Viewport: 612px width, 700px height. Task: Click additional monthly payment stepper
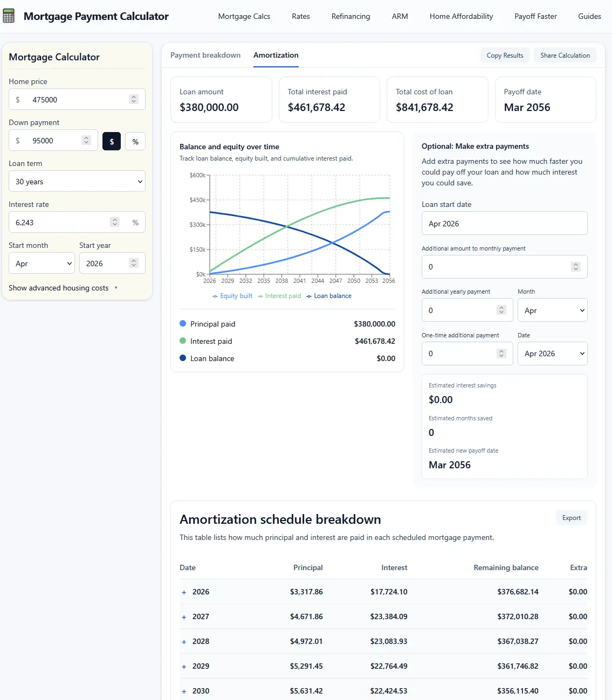pos(576,267)
